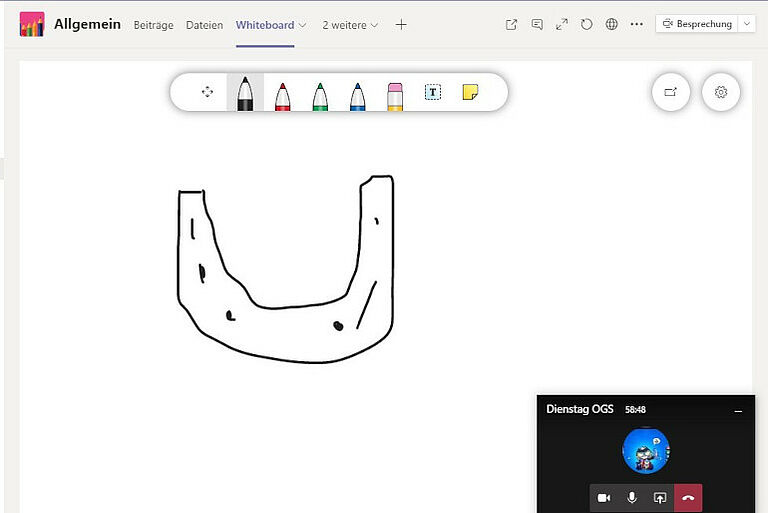
Task: Reload the Whiteboard tab
Action: tap(586, 24)
